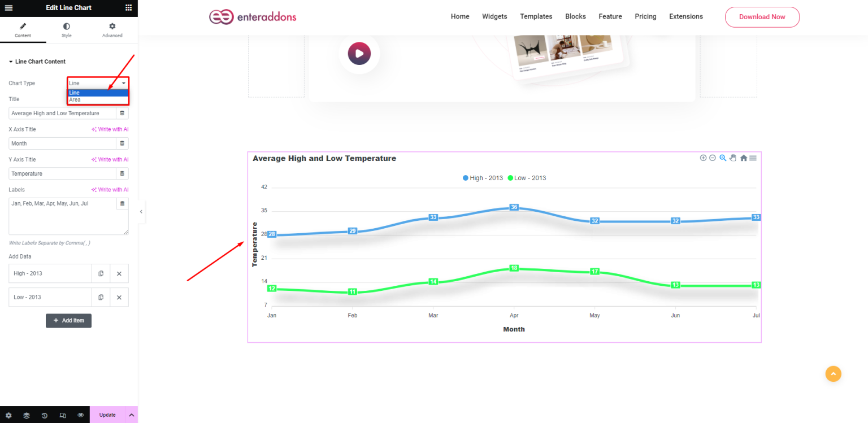Activate the zoom selection magnifier tool
This screenshot has height=423, width=868.
[x=723, y=158]
